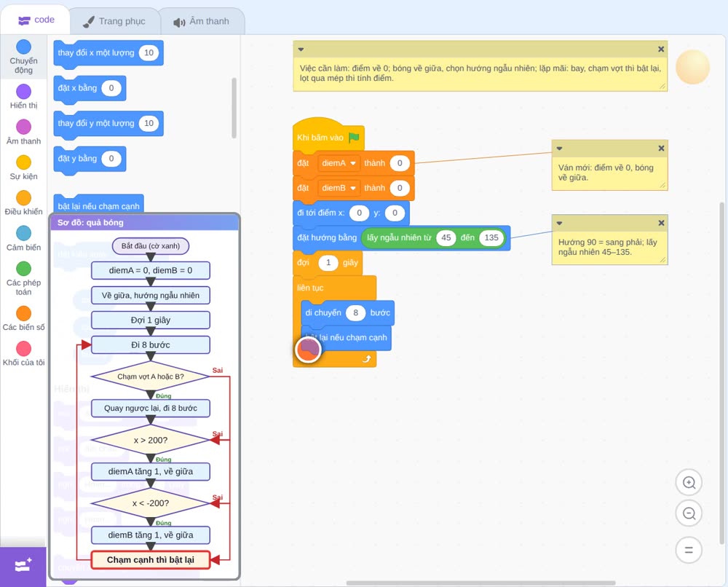Zoom in the workspace
Viewport: 728px width, 587px height.
(689, 483)
